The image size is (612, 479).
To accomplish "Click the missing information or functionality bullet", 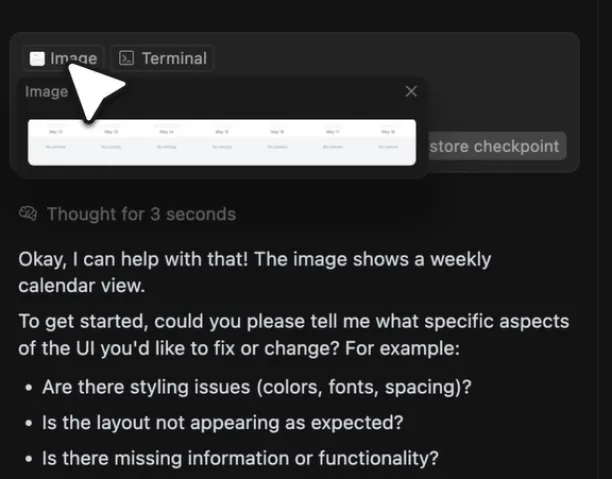I will point(240,458).
